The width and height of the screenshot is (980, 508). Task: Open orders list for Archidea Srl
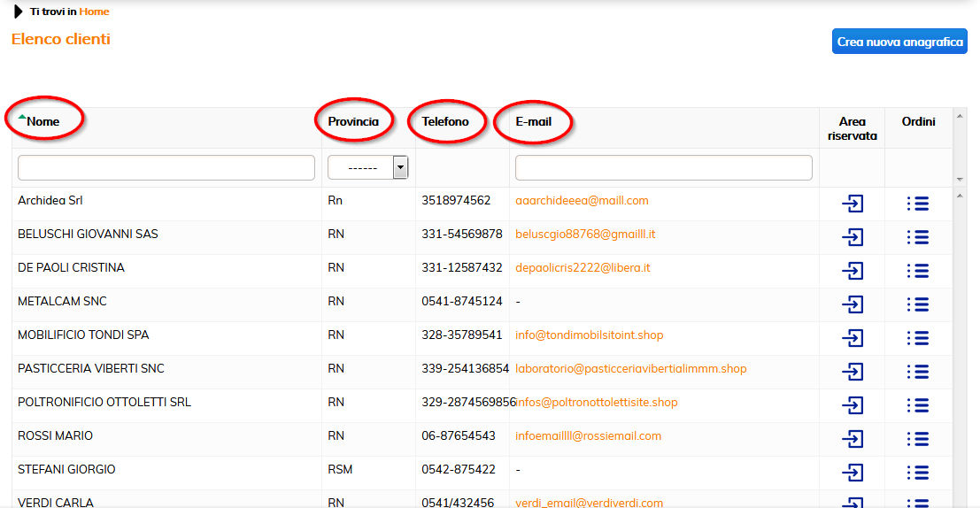pos(918,204)
